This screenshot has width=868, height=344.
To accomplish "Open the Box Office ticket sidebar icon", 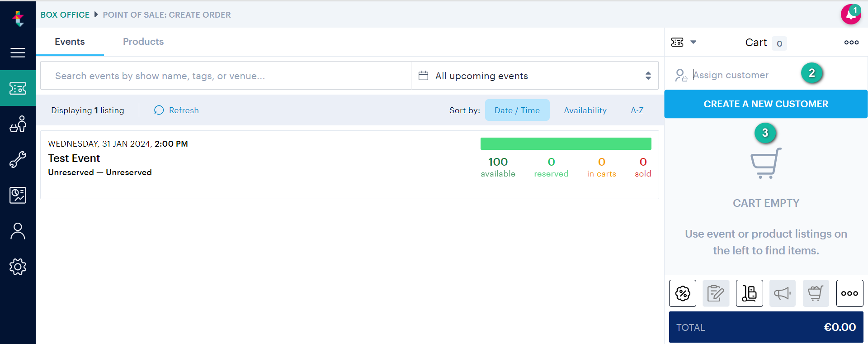I will (x=18, y=88).
